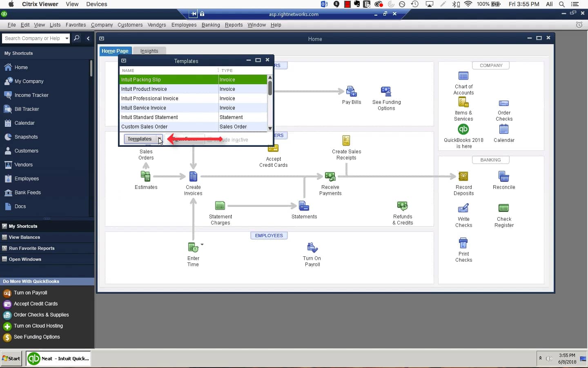Open Print Checks
Screen dimensions: 588x368
463,243
